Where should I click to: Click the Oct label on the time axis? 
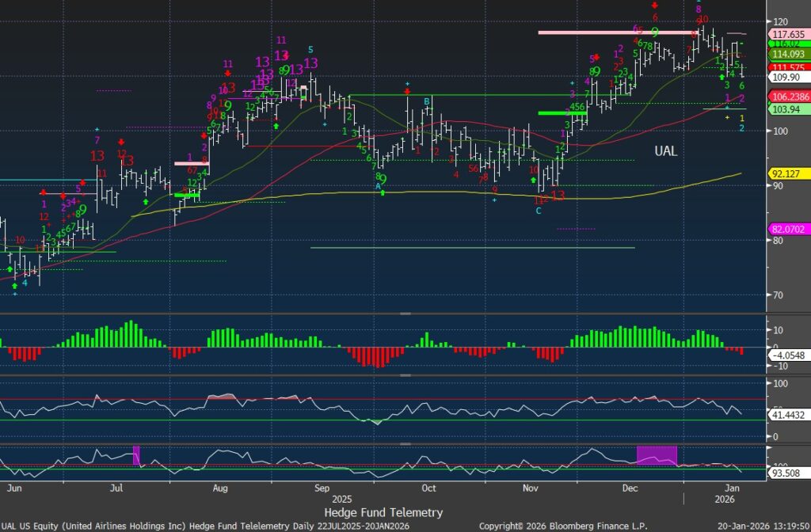428,488
